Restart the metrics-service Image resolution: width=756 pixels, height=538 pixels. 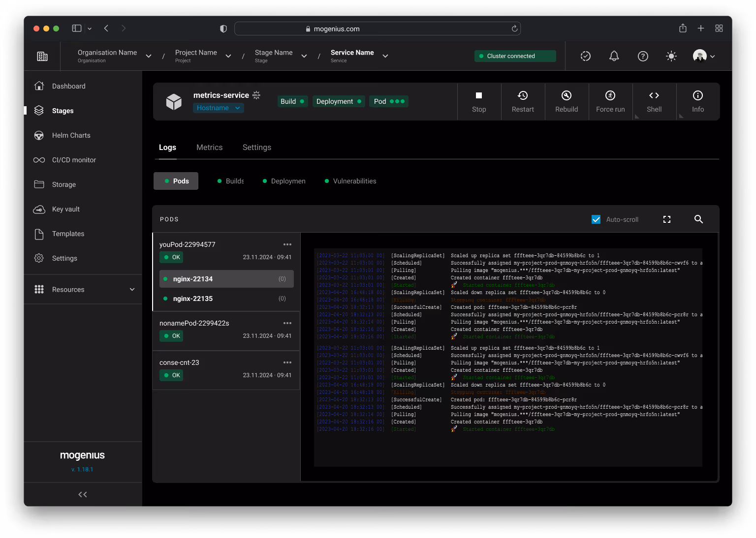(523, 101)
